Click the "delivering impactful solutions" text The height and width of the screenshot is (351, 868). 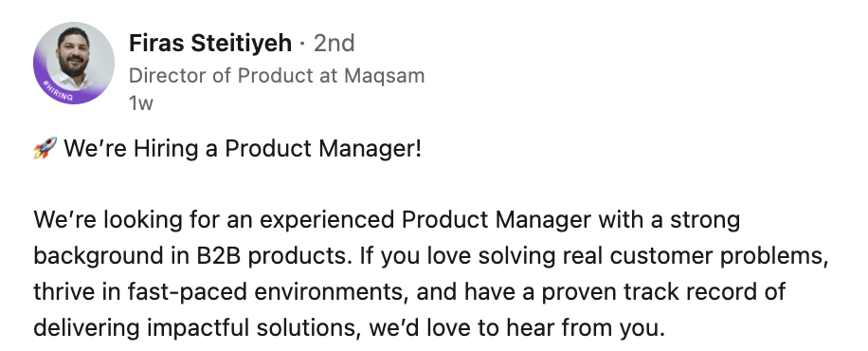[193, 328]
